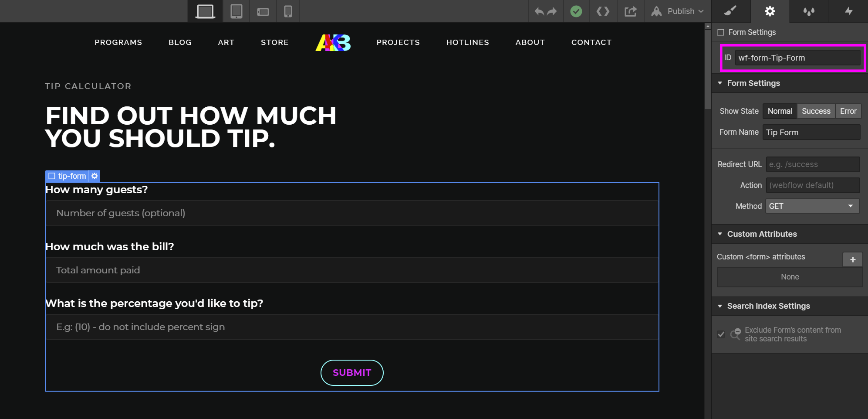Image resolution: width=868 pixels, height=419 pixels.
Task: Add a custom form attribute
Action: (x=852, y=259)
